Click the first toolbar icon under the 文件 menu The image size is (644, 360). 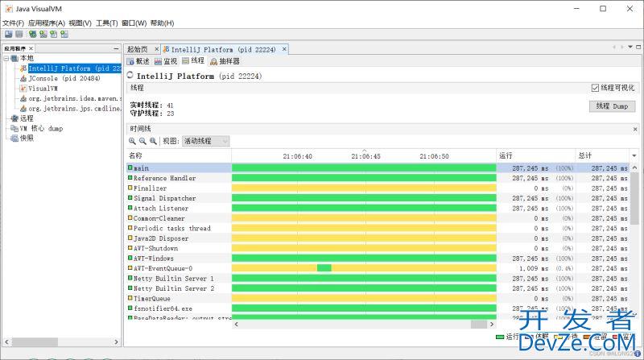[8, 34]
